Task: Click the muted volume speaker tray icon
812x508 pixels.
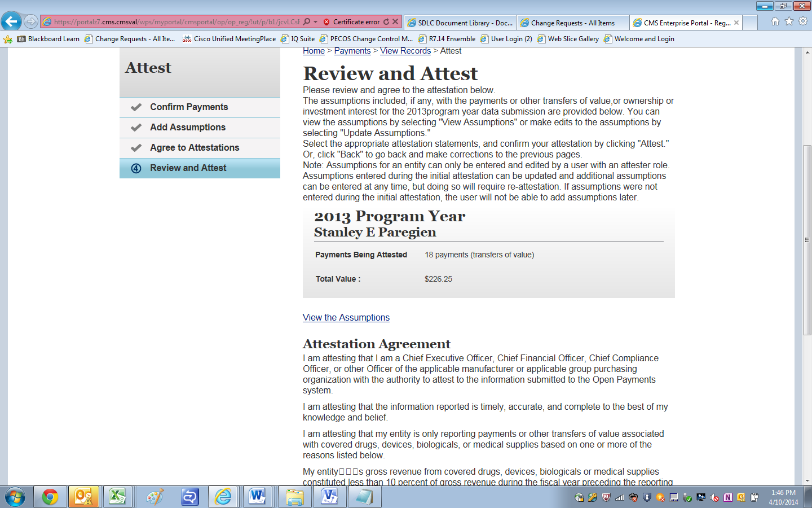Action: click(714, 497)
